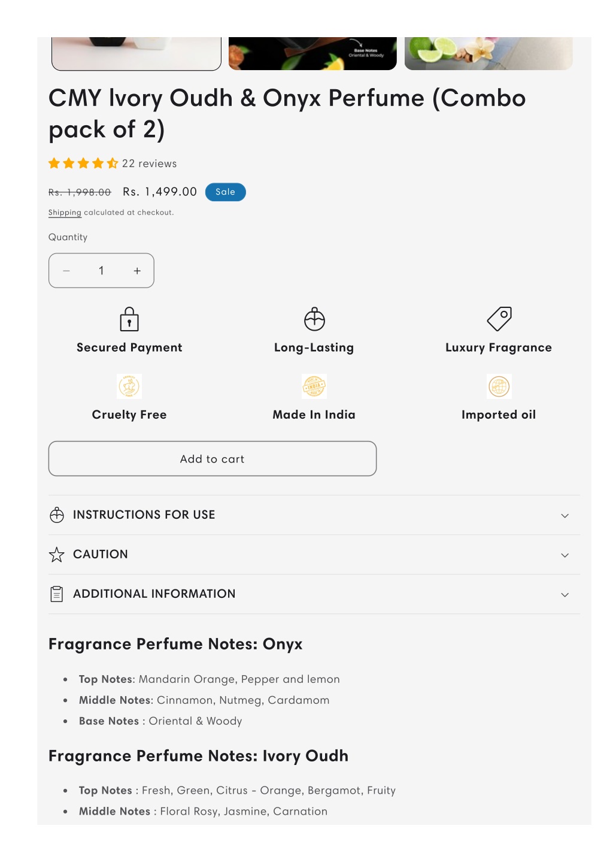Image resolution: width=613 pixels, height=868 pixels.
Task: Expand the Caution section chevron
Action: coord(565,555)
